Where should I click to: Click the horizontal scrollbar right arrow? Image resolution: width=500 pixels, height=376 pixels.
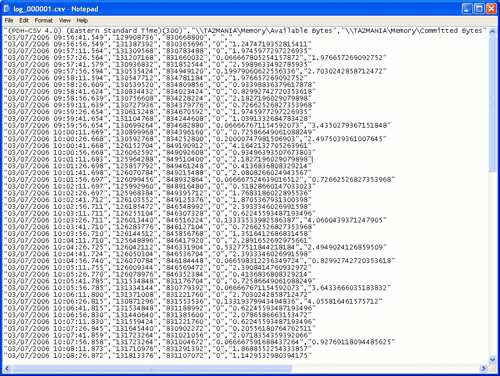(484, 368)
